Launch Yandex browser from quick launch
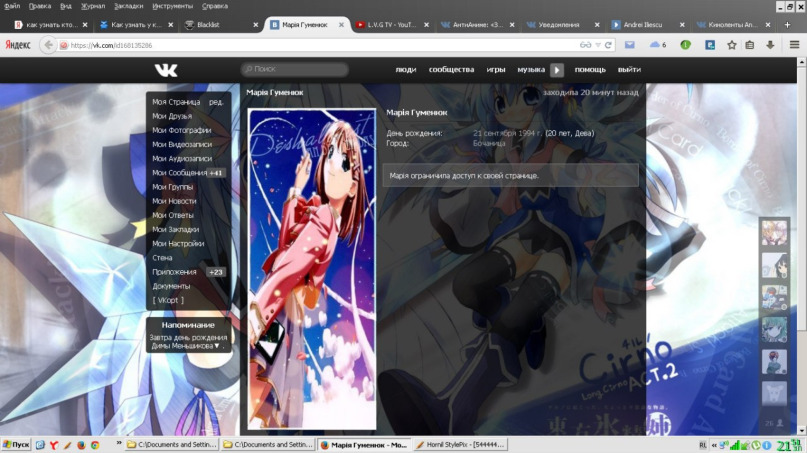This screenshot has height=453, width=807. [54, 445]
